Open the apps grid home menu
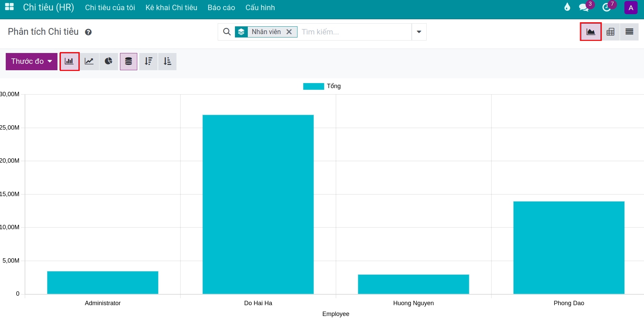 (9, 7)
